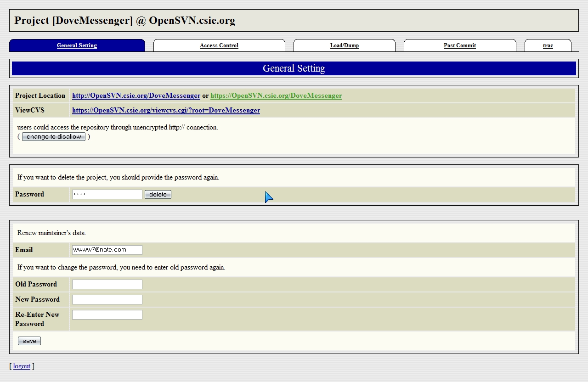This screenshot has height=382, width=588.
Task: Click the save button
Action: (x=29, y=341)
